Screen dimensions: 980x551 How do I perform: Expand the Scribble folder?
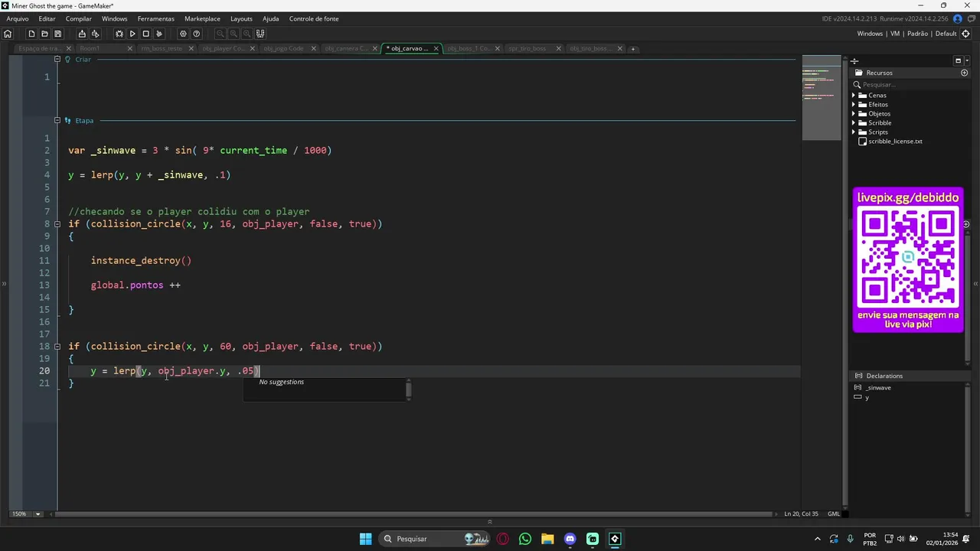(x=854, y=122)
